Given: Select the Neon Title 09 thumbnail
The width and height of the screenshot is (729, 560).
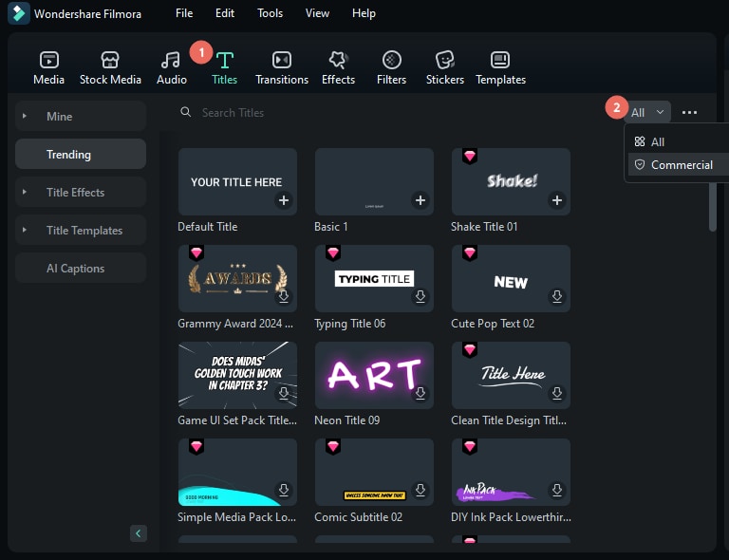Looking at the screenshot, I should coord(374,376).
